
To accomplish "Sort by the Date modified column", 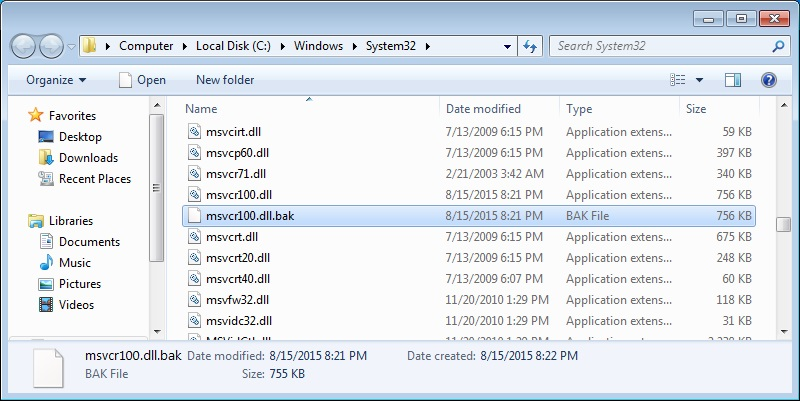I will coord(483,109).
